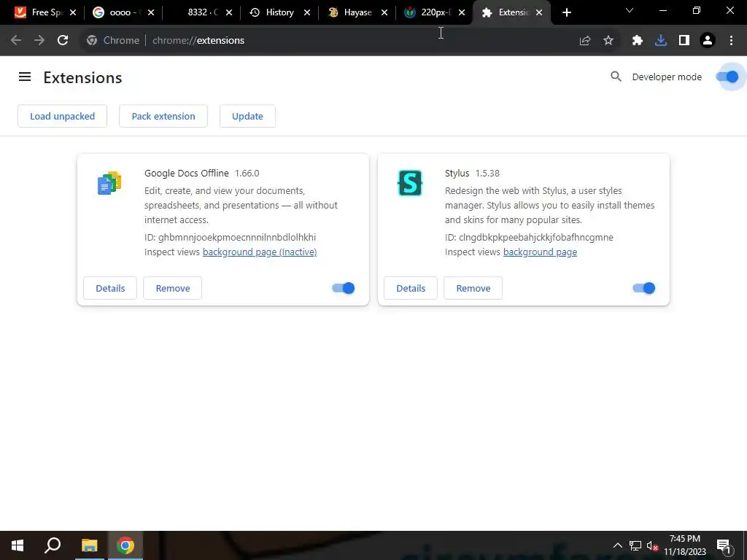Show hidden system tray icons
The image size is (747, 560).
tap(617, 545)
